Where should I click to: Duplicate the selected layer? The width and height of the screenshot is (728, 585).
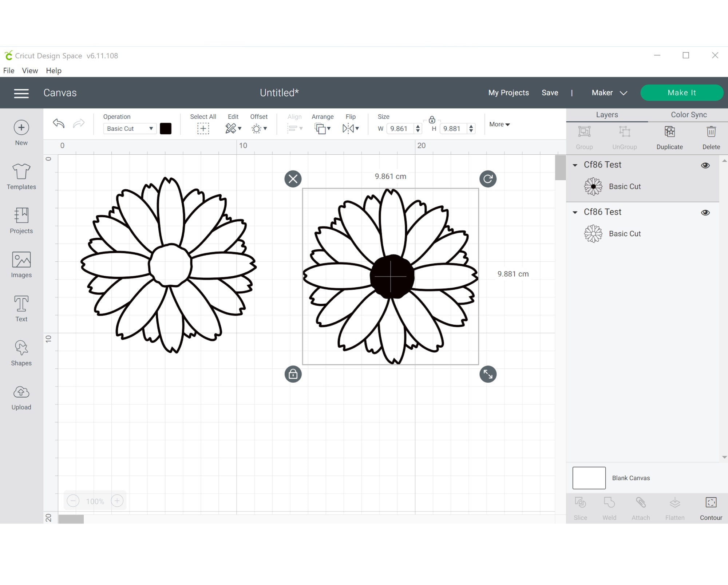(669, 138)
